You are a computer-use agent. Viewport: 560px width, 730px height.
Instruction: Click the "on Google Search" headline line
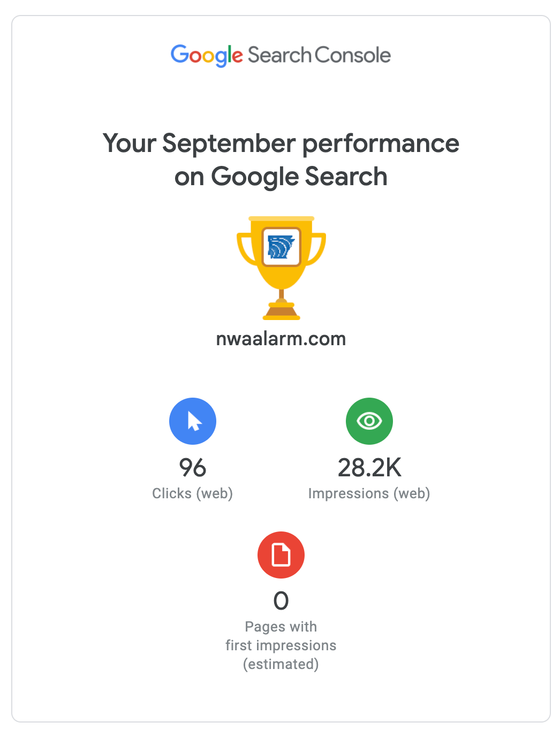[x=281, y=177]
